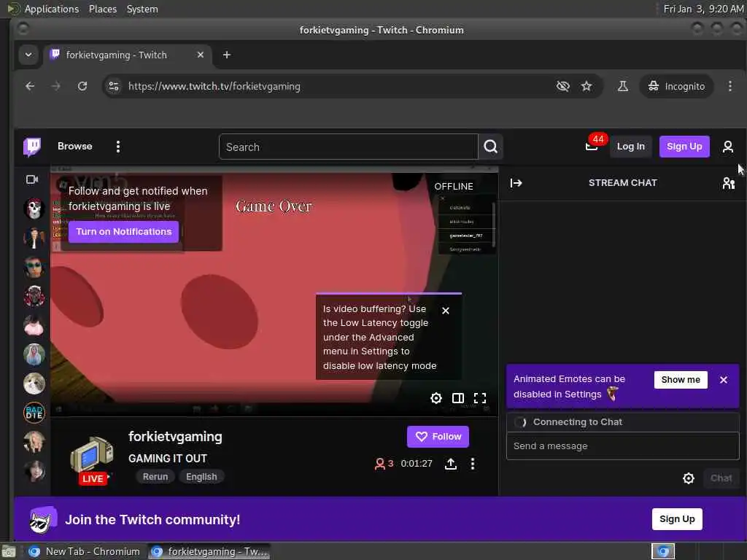The width and height of the screenshot is (747, 560).
Task: Open the three-dot menu beside Browse
Action: (x=118, y=147)
